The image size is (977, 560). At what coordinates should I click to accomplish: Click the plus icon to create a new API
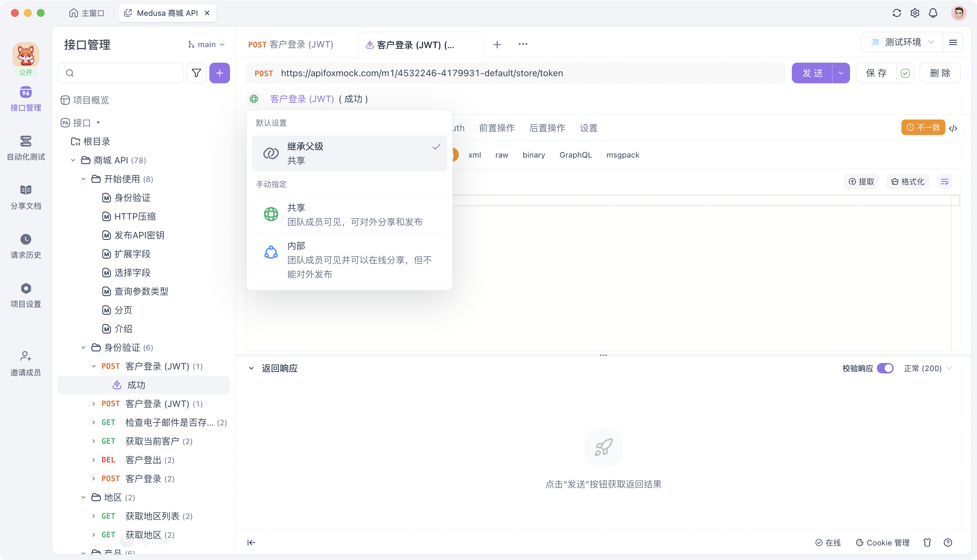coord(220,73)
